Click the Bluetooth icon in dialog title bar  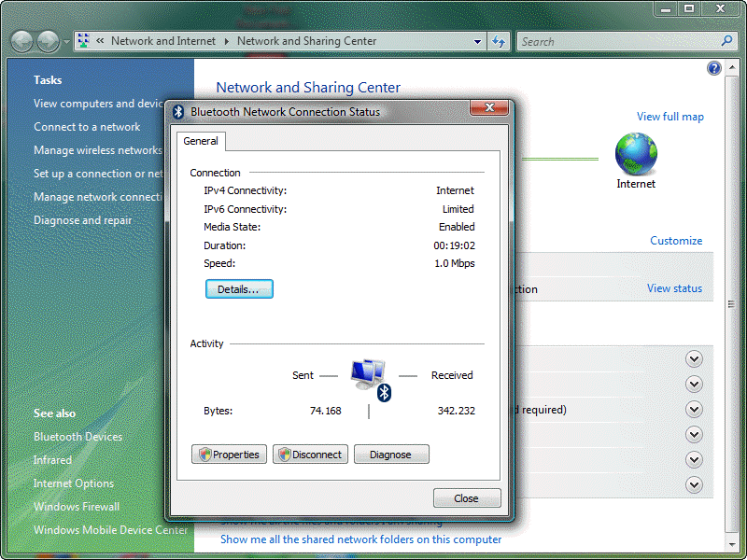tap(178, 111)
